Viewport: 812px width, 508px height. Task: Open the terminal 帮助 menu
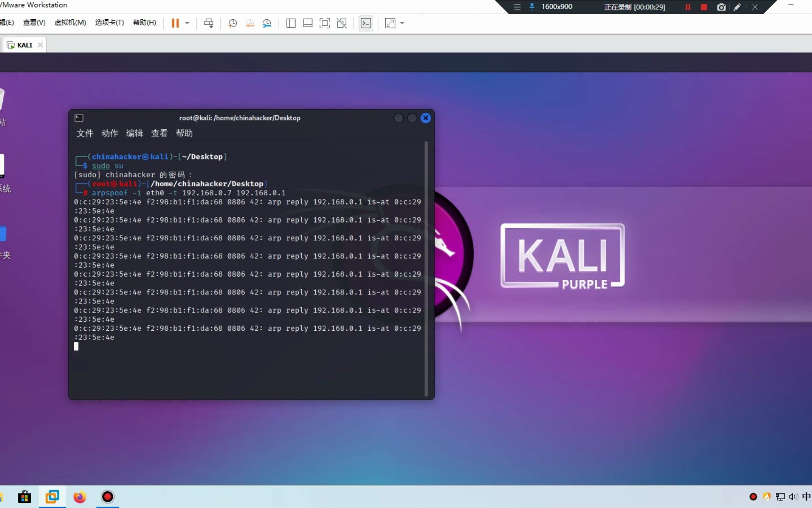(184, 133)
